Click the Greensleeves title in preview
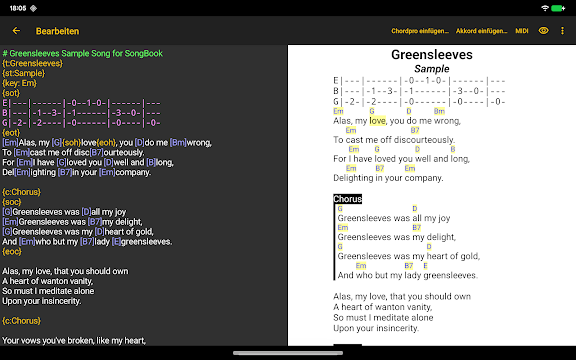576x360 pixels. (432, 55)
